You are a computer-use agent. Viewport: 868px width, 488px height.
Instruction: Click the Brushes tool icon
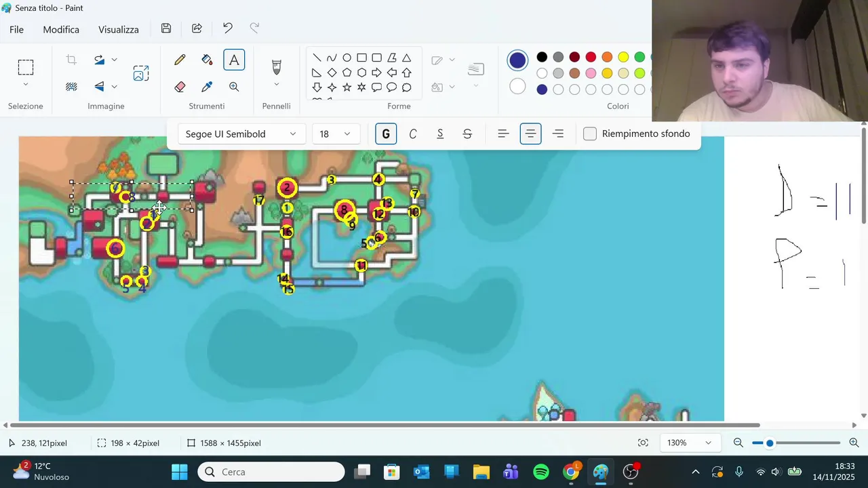[277, 66]
